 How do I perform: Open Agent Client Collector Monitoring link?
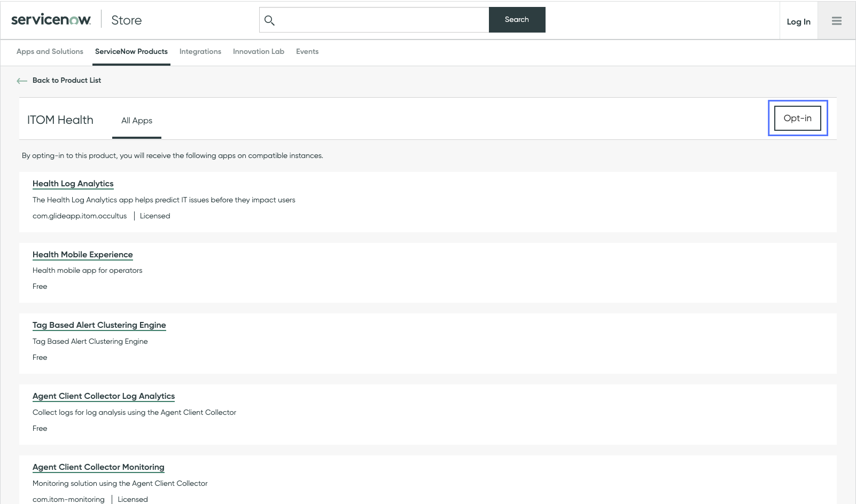(x=98, y=467)
